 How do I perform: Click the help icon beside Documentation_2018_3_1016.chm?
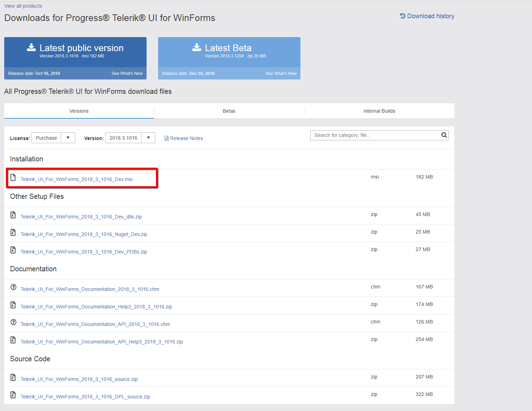click(13, 287)
